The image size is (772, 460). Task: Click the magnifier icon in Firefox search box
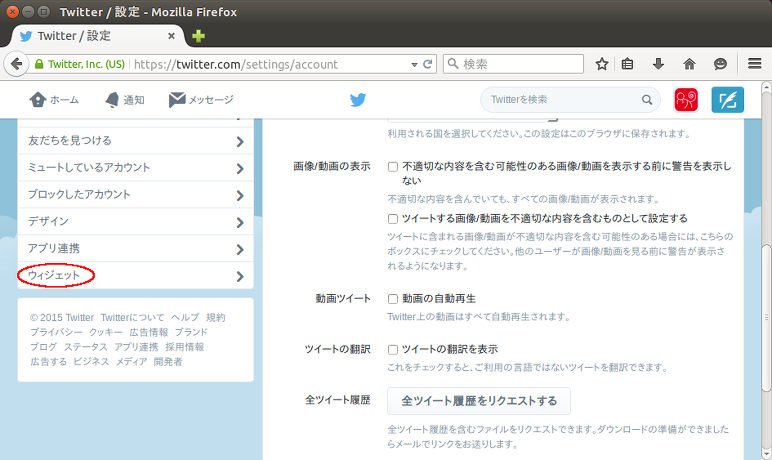tap(453, 64)
